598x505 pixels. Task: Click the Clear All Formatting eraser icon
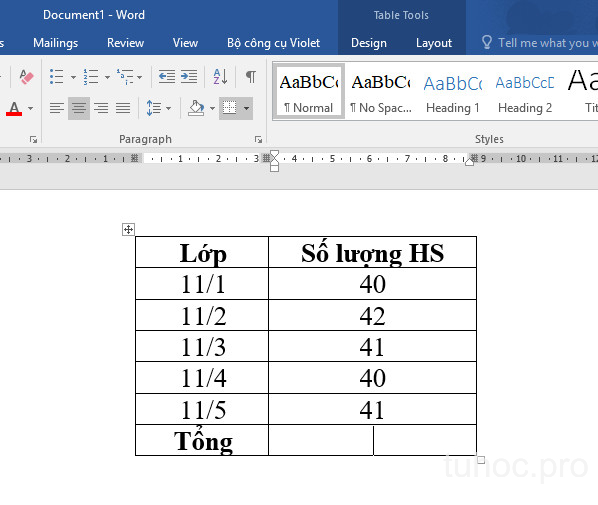tap(26, 77)
